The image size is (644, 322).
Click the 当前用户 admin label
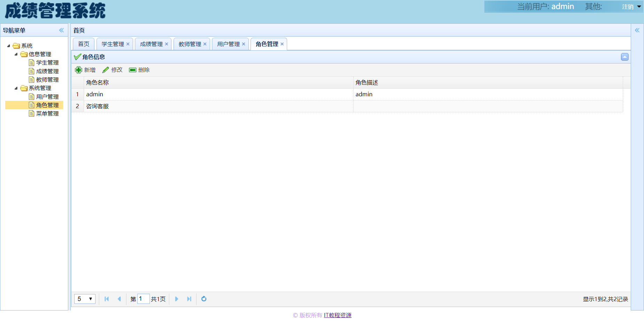(545, 7)
